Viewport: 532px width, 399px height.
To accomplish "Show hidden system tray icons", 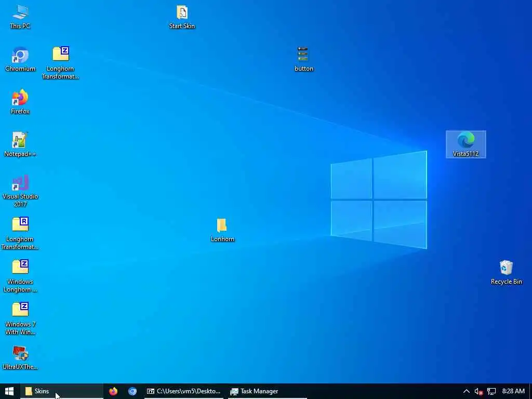I will [467, 391].
